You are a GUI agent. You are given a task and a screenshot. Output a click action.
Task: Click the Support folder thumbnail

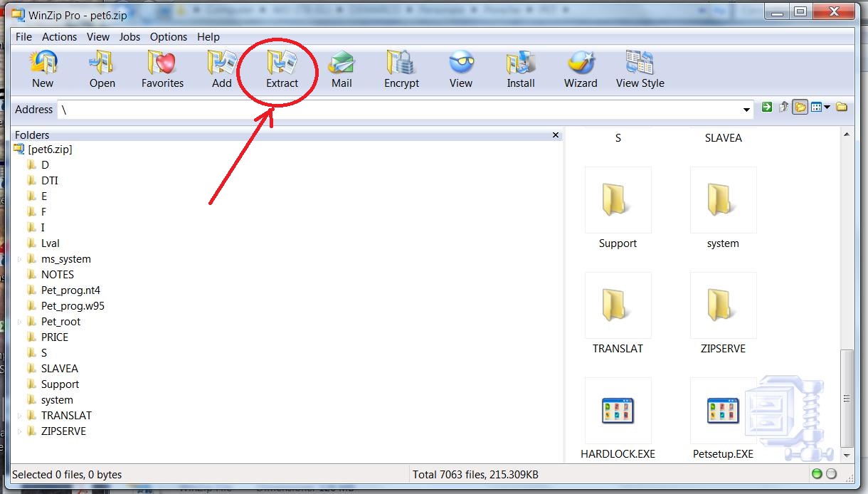click(618, 200)
